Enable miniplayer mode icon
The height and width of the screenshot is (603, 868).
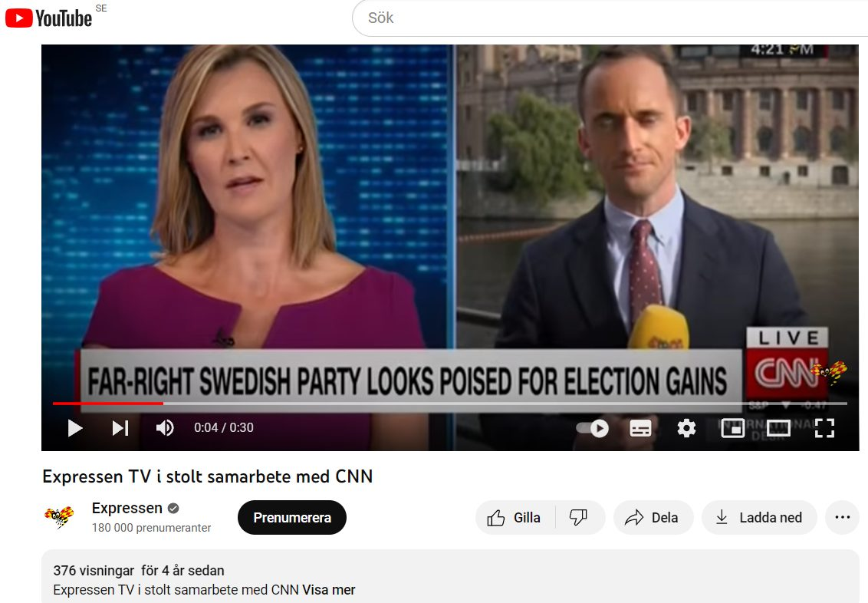point(732,428)
